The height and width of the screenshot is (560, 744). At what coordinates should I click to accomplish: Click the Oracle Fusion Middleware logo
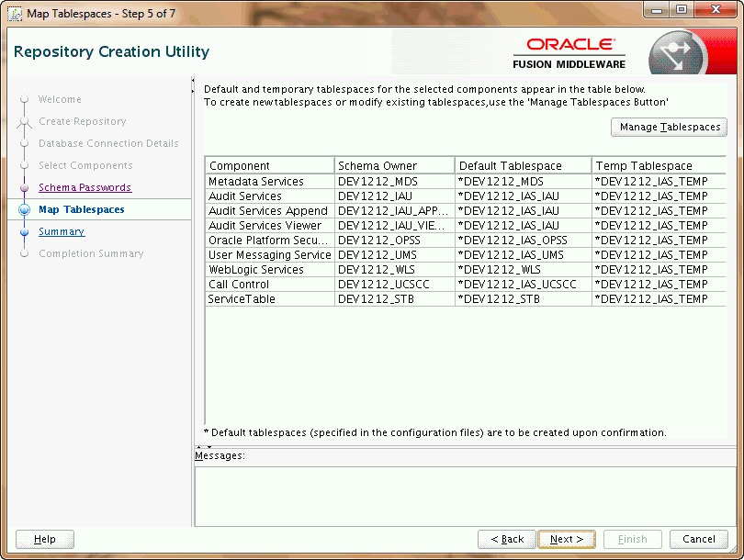coord(569,53)
